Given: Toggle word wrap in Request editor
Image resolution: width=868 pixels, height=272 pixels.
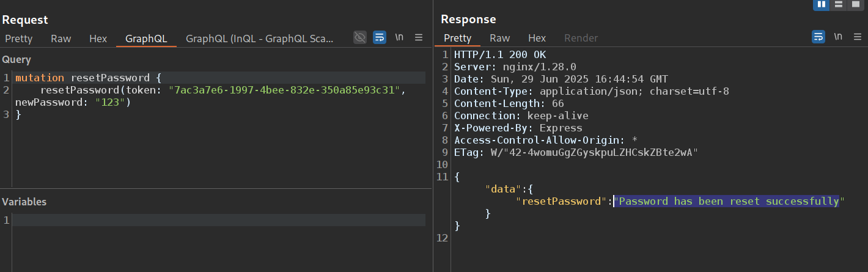Looking at the screenshot, I should pyautogui.click(x=380, y=37).
